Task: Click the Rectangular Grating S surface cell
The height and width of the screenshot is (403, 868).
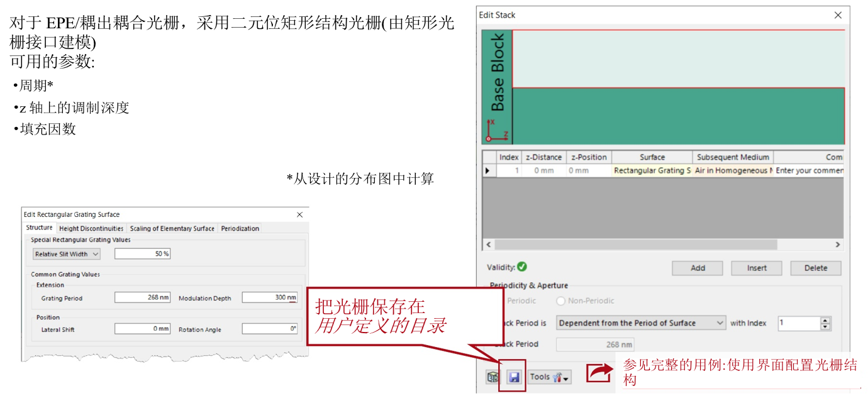Action: 652,170
